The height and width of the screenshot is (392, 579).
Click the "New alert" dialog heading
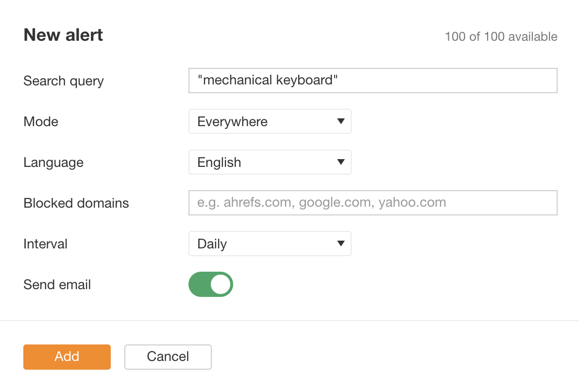64,35
